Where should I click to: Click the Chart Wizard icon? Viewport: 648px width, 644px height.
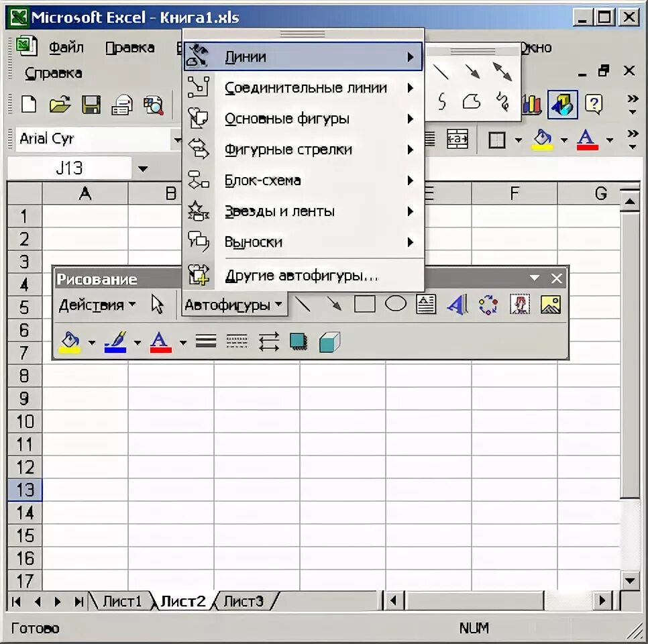point(533,104)
